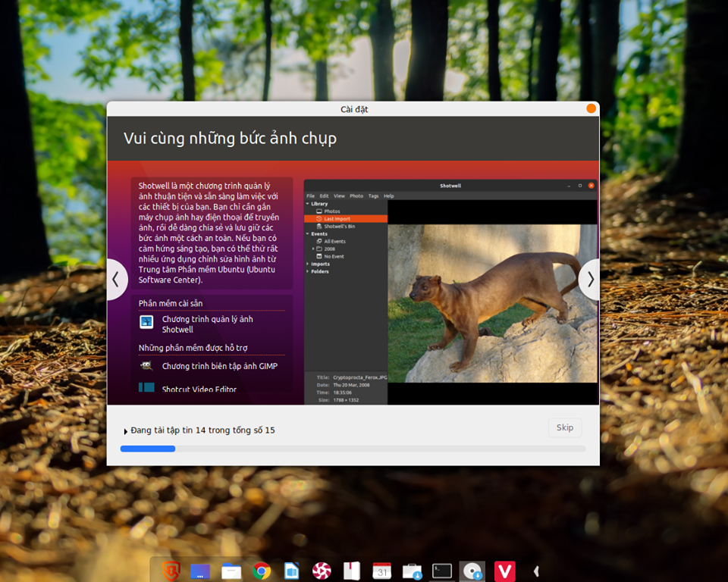Click the fossa photo in Shotwell preview
The height and width of the screenshot is (582, 728).
(492, 304)
